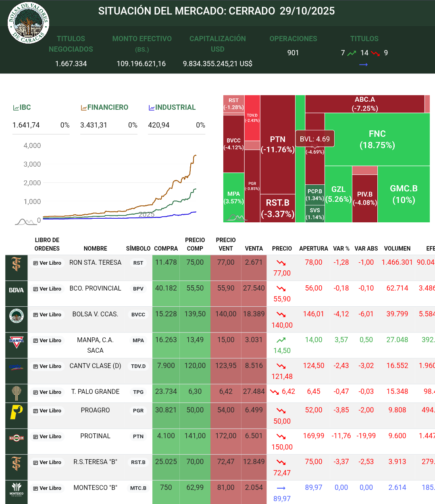435x504 pixels.
Task: Click the Ron Santa Teresa RST row logo
Action: (17, 264)
